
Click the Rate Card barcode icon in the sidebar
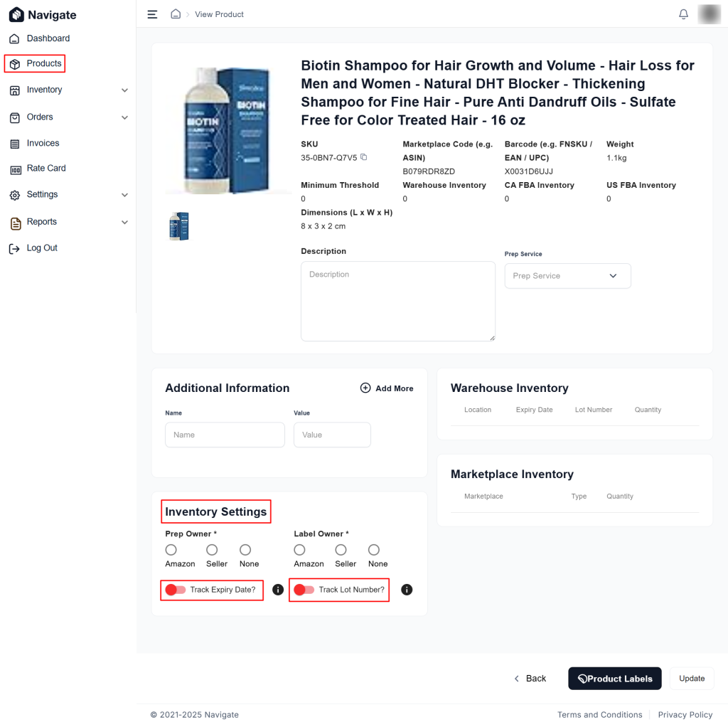(16, 170)
